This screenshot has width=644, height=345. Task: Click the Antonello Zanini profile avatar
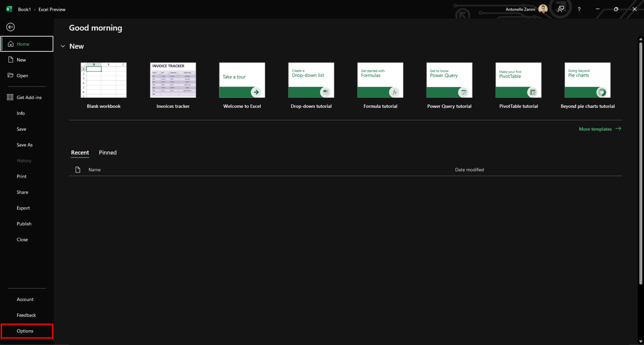pyautogui.click(x=543, y=8)
